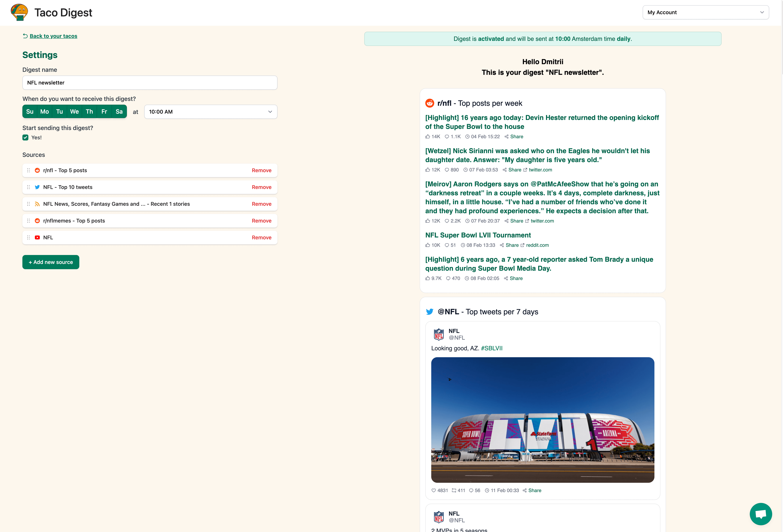783x532 pixels.
Task: Click the retweet icon showing 411
Action: point(454,490)
